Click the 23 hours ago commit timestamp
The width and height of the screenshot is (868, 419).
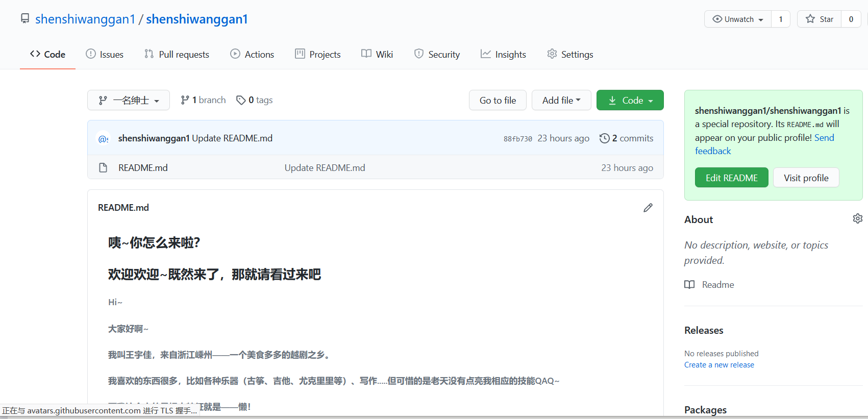pyautogui.click(x=563, y=138)
